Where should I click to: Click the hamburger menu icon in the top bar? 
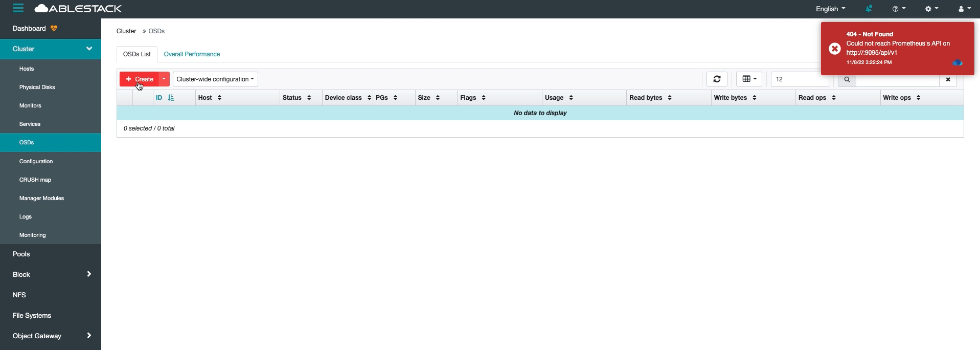18,8
